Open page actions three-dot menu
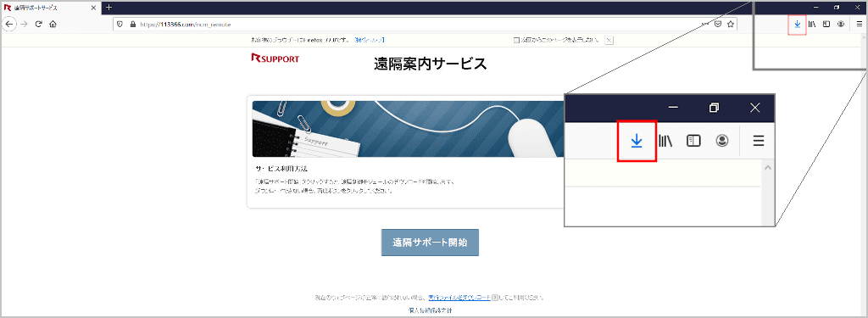Screen dimensions: 868x318 click(x=704, y=25)
